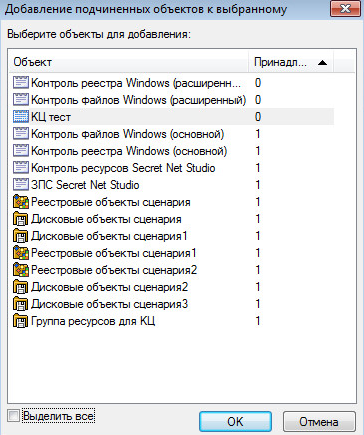Click disk folder icon of Дисковые объекты сценария1
The width and height of the screenshot is (364, 435).
21,236
